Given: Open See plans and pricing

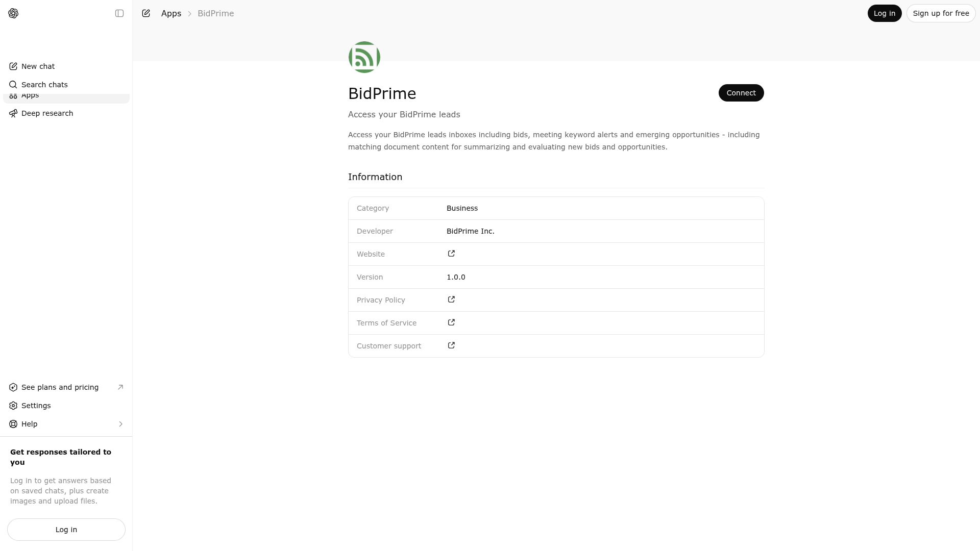Looking at the screenshot, I should tap(66, 387).
